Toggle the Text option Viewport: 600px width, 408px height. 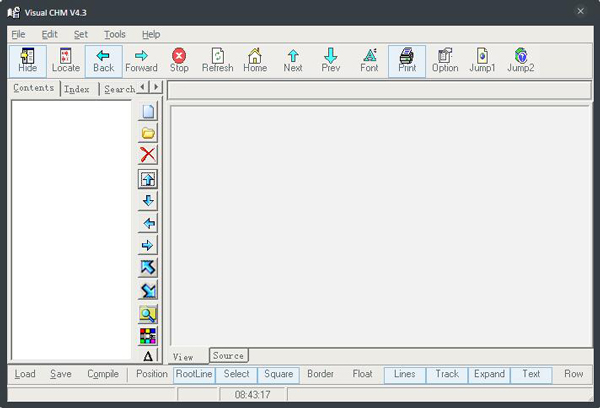(531, 375)
